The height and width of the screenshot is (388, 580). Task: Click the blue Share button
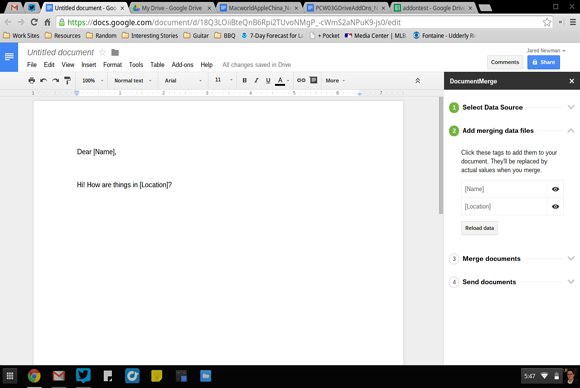pyautogui.click(x=543, y=62)
